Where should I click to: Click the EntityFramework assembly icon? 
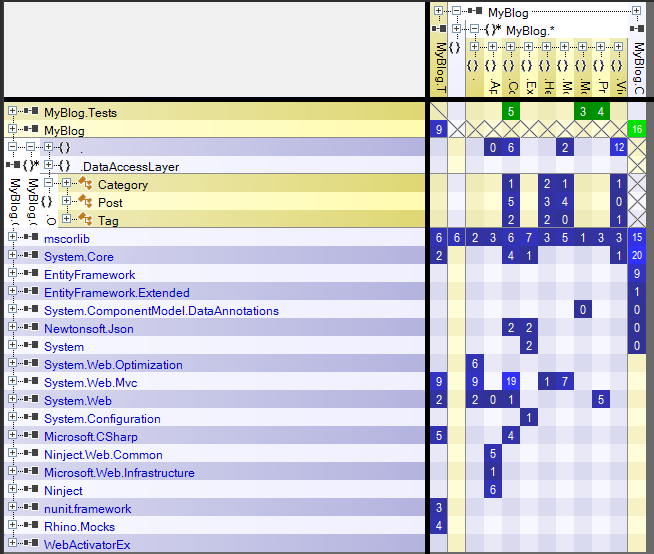point(31,273)
